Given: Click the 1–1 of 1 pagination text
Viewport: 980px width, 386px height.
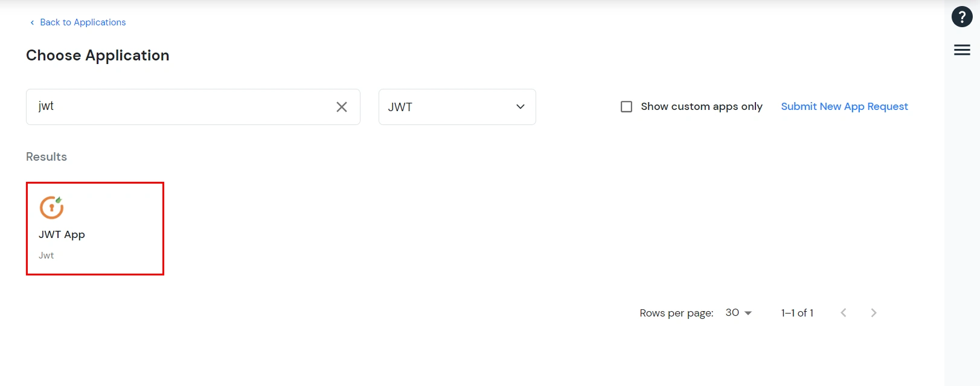Looking at the screenshot, I should point(797,313).
